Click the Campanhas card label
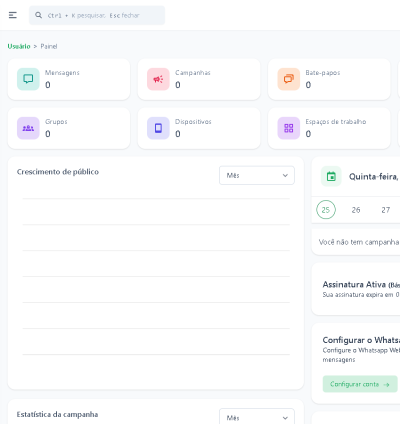Viewport: 400px width, 424px height. coord(193,73)
